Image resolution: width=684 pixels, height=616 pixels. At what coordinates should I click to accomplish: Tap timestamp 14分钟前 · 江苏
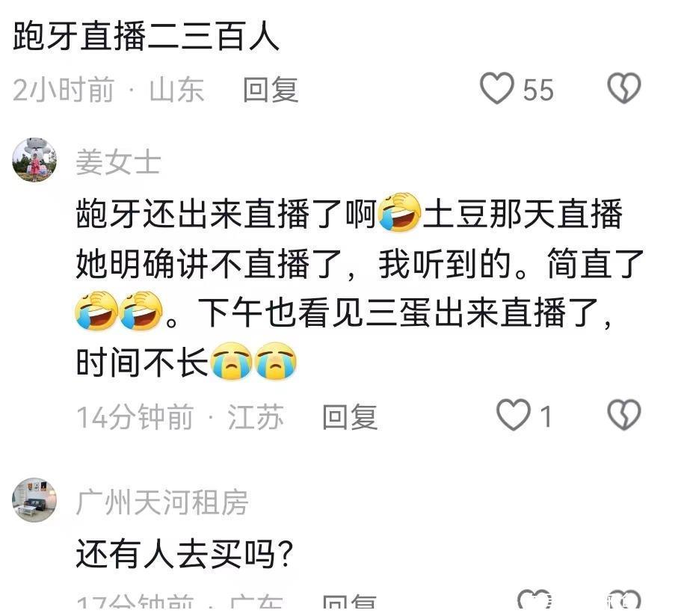pos(179,416)
